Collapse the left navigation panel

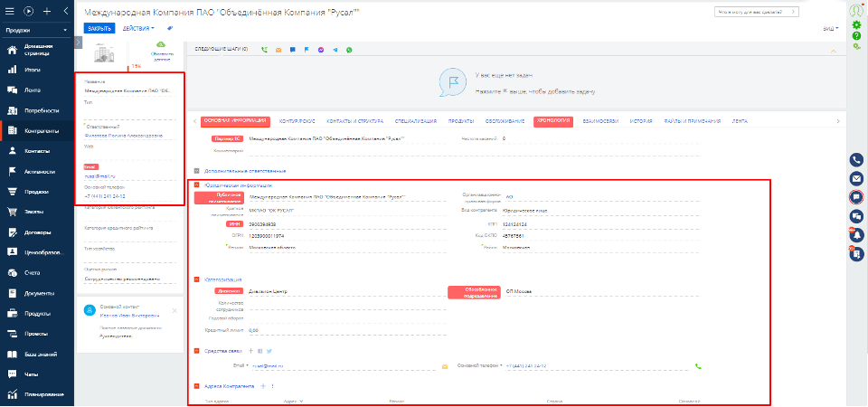coord(65,11)
